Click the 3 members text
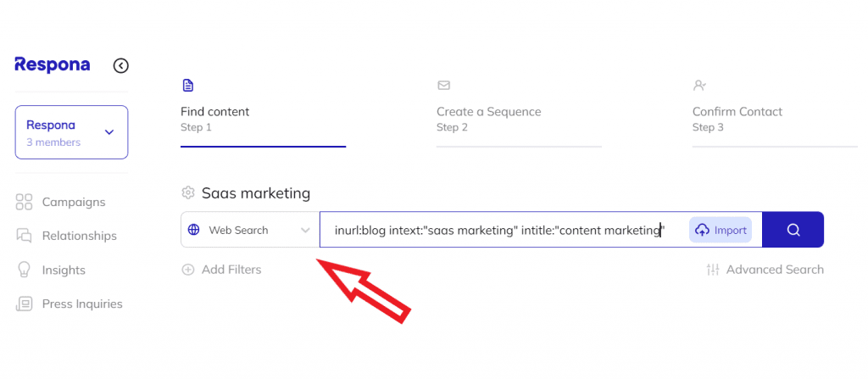 click(53, 142)
